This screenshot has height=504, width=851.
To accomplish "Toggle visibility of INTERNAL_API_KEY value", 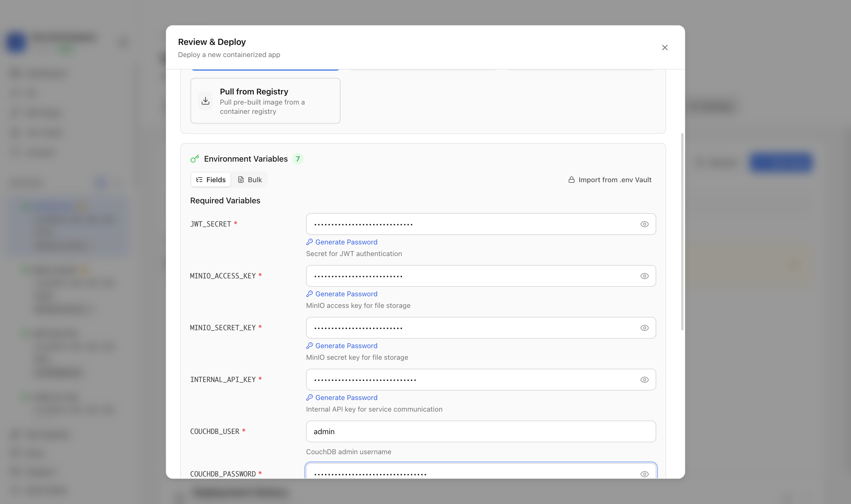I will tap(644, 380).
